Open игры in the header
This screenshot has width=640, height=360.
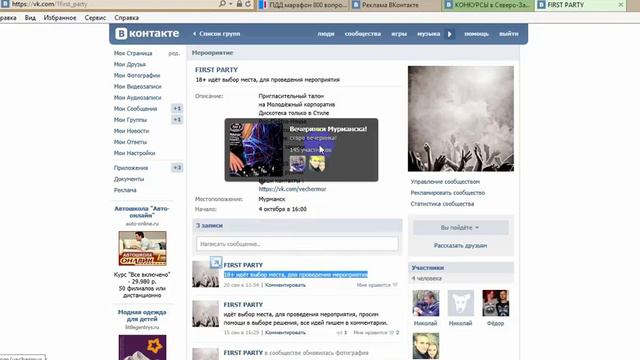399,34
